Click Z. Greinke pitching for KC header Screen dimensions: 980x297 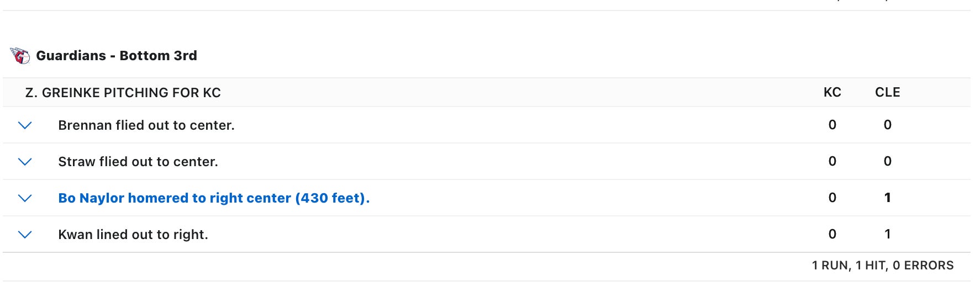tap(123, 93)
